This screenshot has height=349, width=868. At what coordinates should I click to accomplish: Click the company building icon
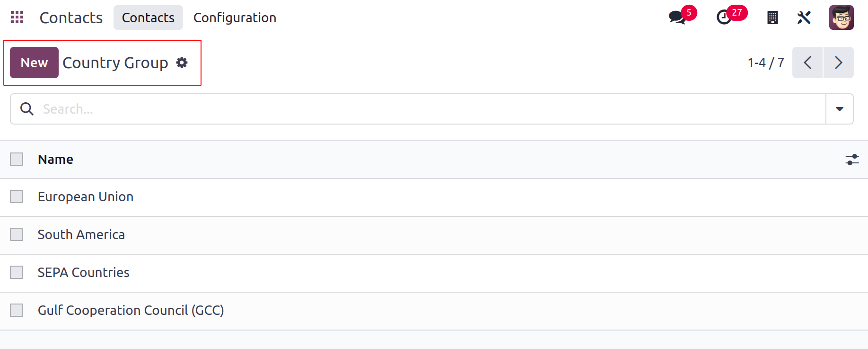coord(772,18)
